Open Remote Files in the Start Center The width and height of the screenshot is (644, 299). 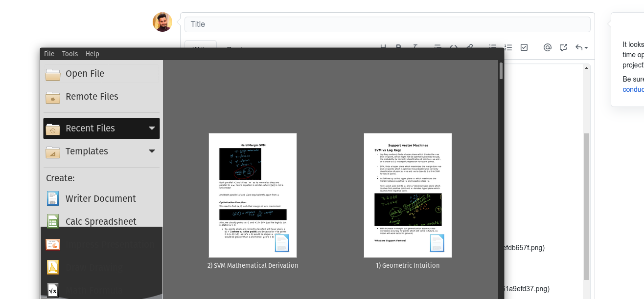(101, 97)
